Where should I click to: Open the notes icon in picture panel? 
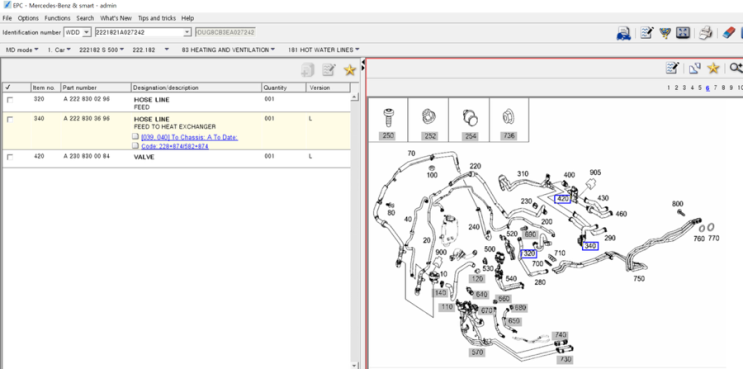point(672,68)
